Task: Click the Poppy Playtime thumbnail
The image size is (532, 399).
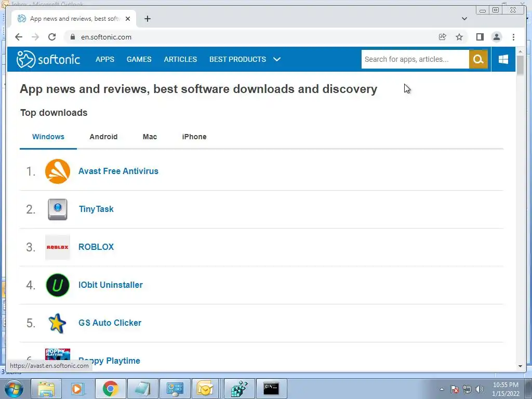Action: click(57, 354)
